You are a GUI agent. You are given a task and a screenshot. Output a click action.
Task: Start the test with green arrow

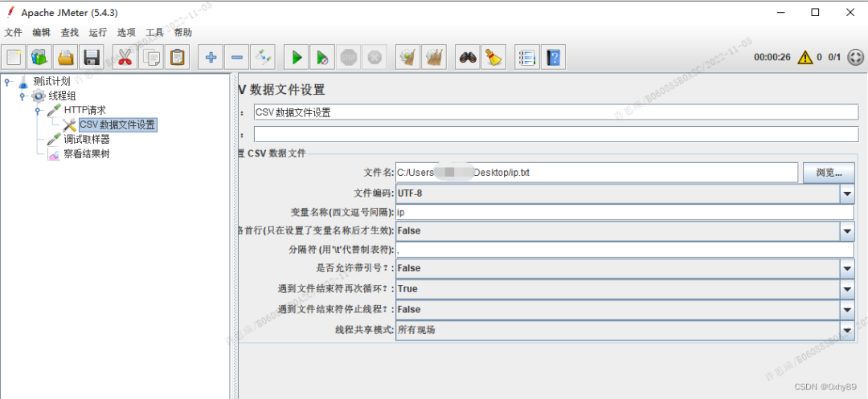297,57
